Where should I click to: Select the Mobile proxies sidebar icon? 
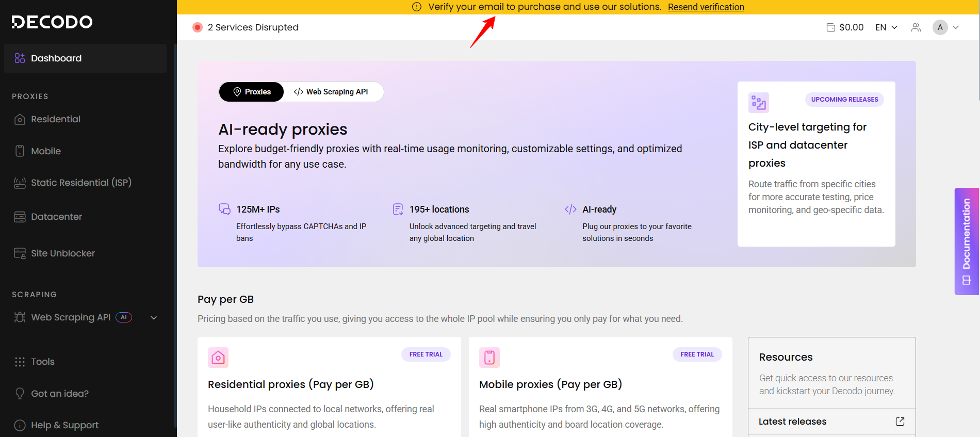(20, 151)
